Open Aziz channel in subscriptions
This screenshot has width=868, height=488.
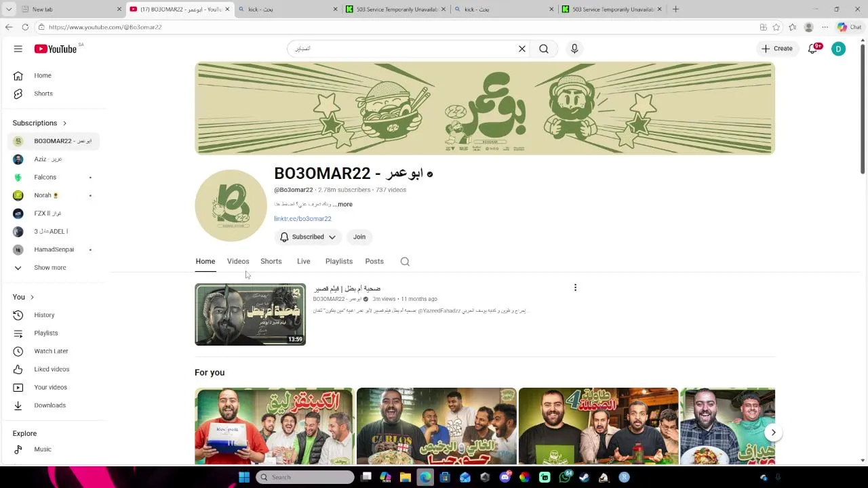(54, 159)
